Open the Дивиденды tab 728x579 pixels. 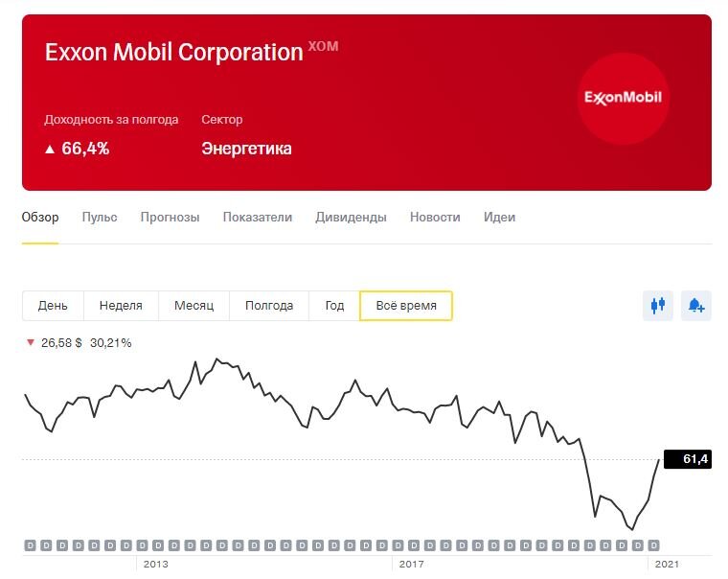coord(352,218)
